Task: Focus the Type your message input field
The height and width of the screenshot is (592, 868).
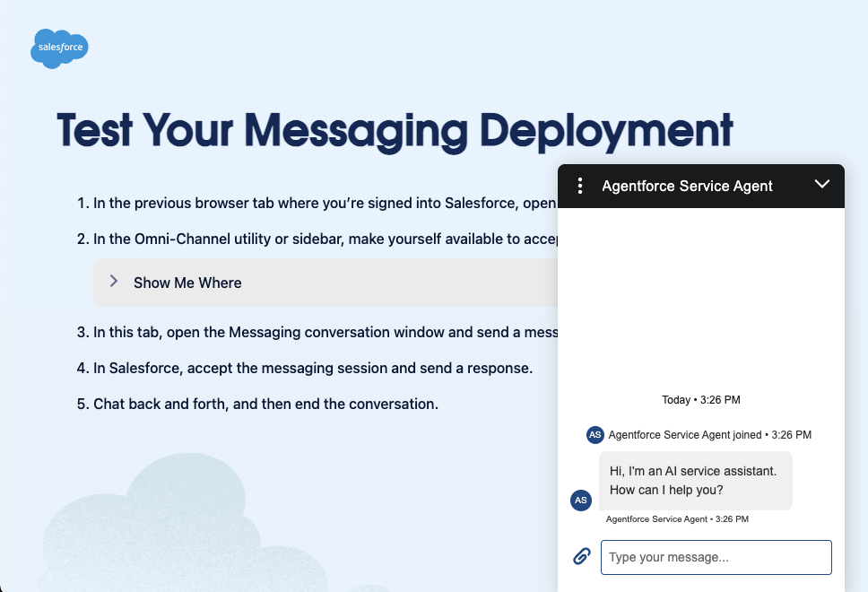Action: (x=716, y=557)
